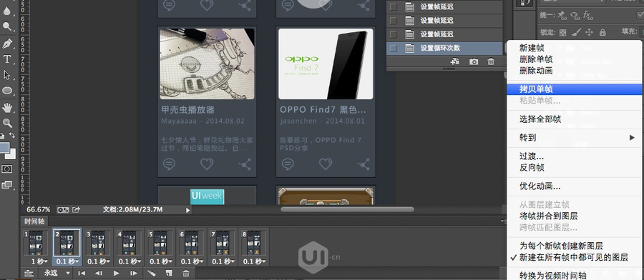Create new document from current state icon

point(454,61)
